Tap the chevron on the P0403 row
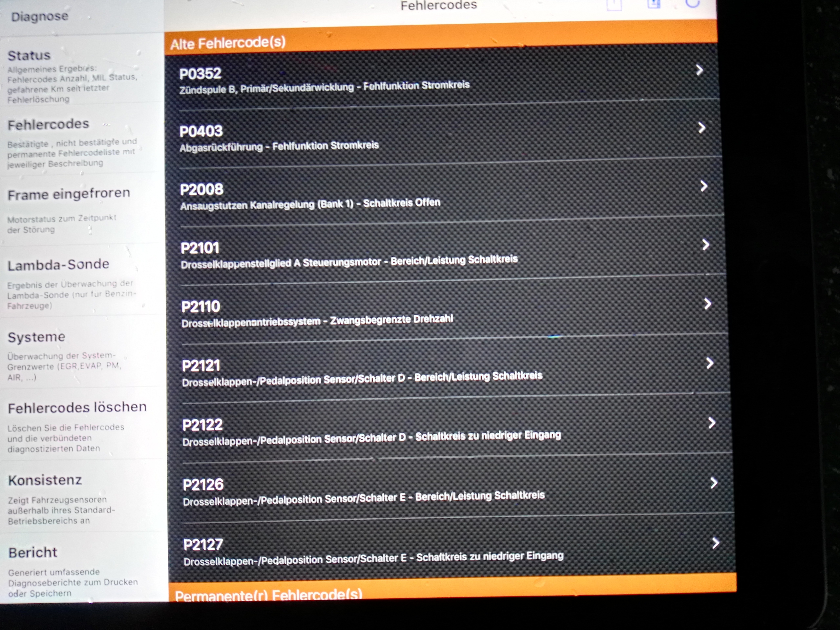 point(702,128)
